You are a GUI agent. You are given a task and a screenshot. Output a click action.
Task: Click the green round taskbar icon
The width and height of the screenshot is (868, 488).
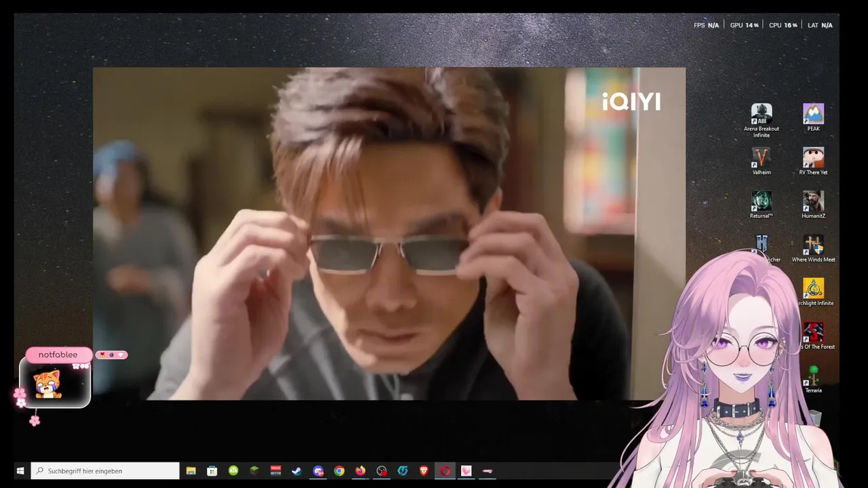pyautogui.click(x=233, y=470)
